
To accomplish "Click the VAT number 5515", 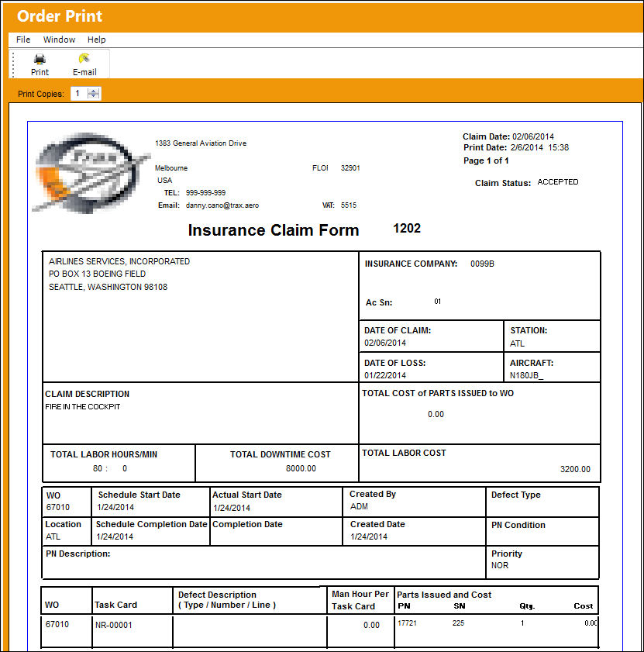I will (x=349, y=205).
